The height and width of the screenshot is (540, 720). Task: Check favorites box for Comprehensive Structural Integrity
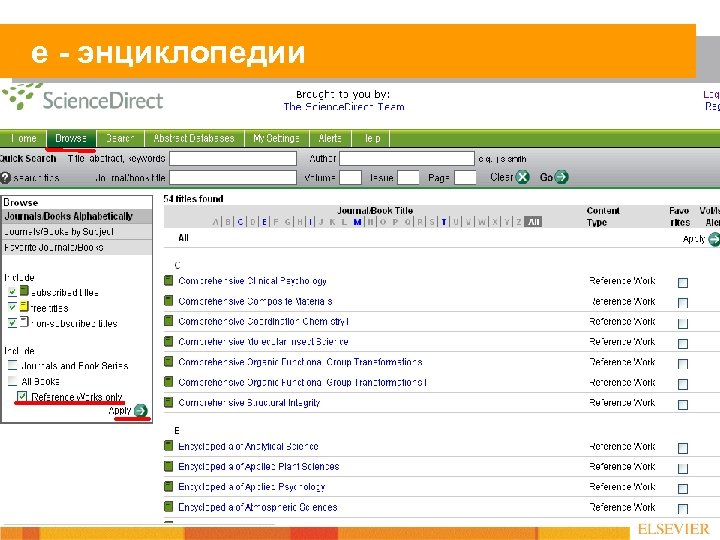pos(683,405)
